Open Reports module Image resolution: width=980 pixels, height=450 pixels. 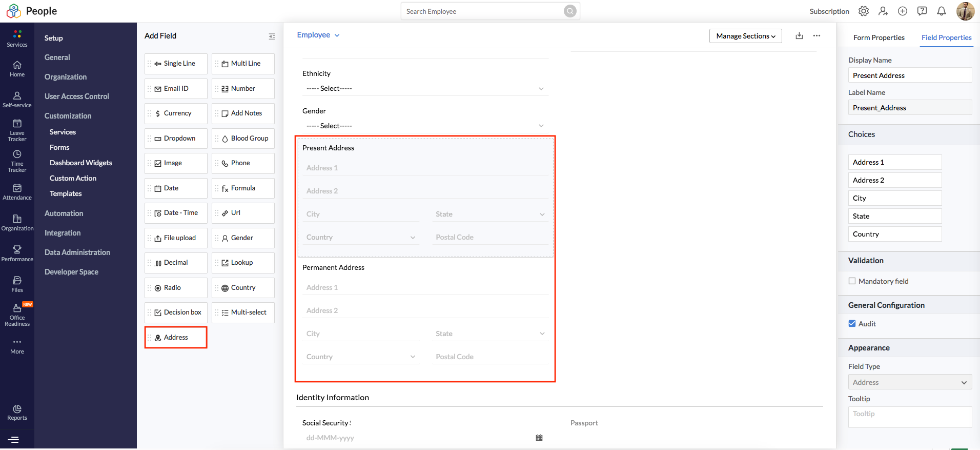click(x=17, y=413)
